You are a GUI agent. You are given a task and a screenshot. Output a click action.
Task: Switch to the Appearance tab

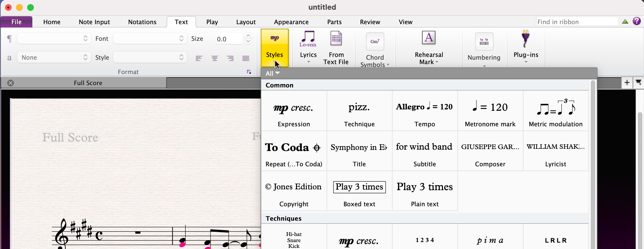(x=291, y=22)
